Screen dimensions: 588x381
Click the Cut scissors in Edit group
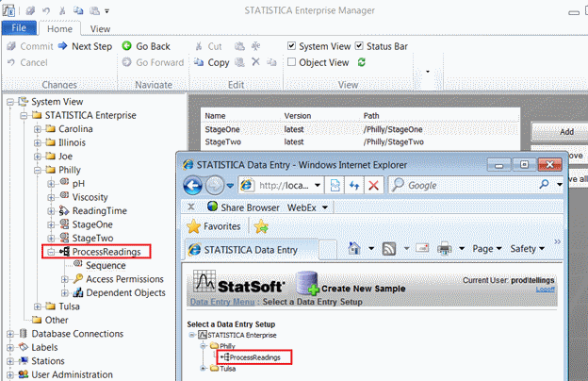click(x=199, y=46)
